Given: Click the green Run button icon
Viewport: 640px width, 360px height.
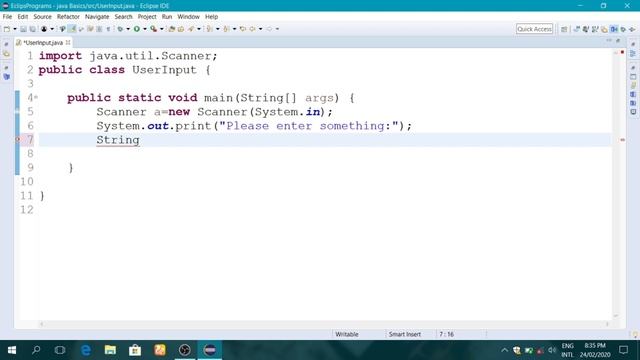Looking at the screenshot, I should pyautogui.click(x=137, y=29).
